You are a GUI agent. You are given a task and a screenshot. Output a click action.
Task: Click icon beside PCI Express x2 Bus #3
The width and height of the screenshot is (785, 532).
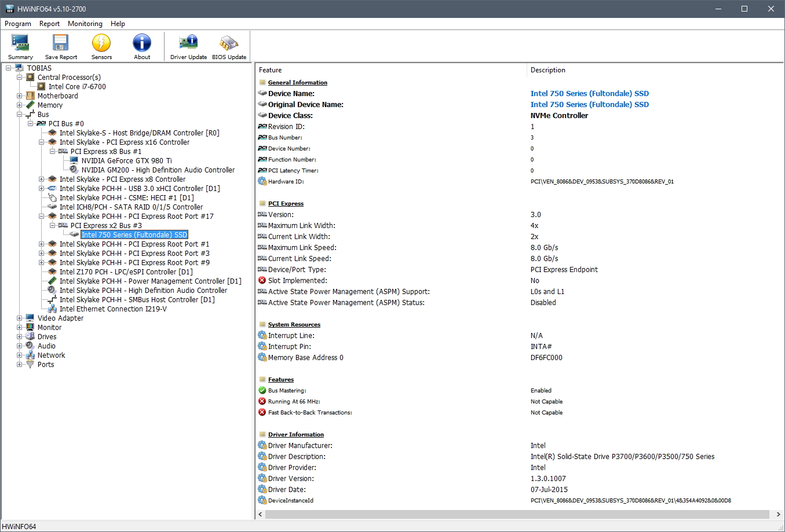point(63,226)
